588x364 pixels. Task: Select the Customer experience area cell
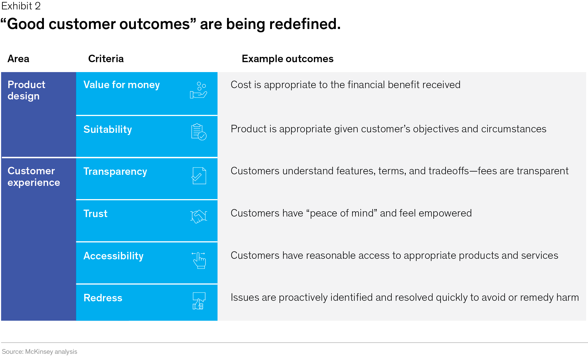(34, 177)
